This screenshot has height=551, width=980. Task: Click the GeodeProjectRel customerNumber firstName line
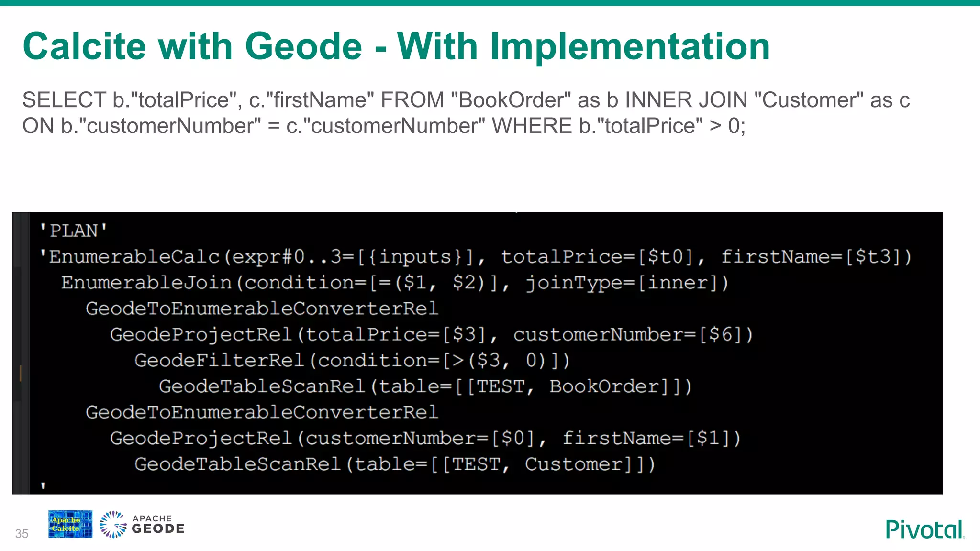pos(425,438)
